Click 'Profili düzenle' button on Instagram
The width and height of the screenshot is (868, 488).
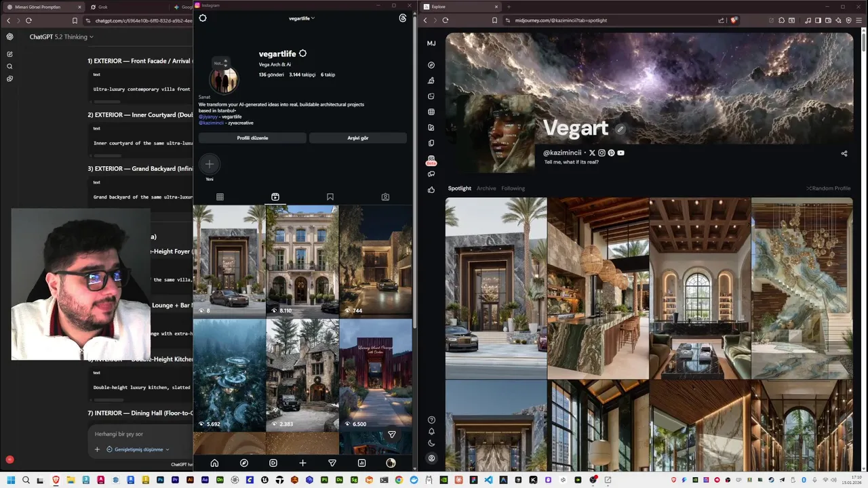point(252,138)
